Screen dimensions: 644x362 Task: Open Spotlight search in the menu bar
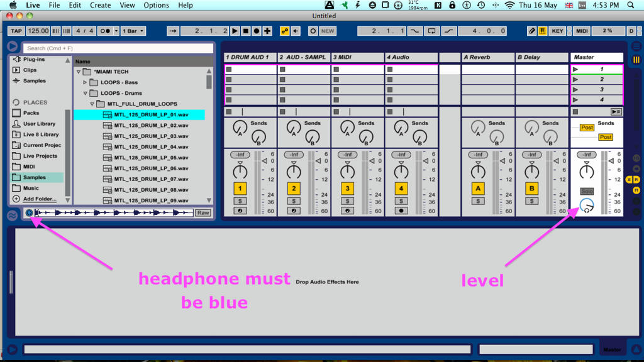[630, 5]
